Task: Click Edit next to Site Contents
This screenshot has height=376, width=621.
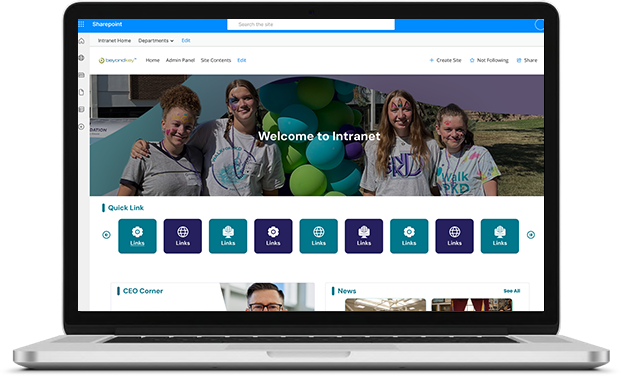Action: (x=242, y=60)
